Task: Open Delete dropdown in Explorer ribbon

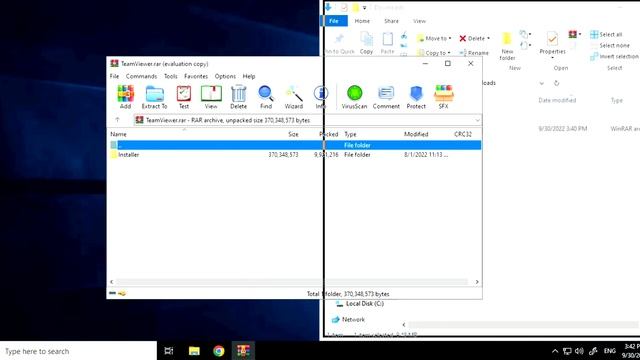Action: [474, 38]
